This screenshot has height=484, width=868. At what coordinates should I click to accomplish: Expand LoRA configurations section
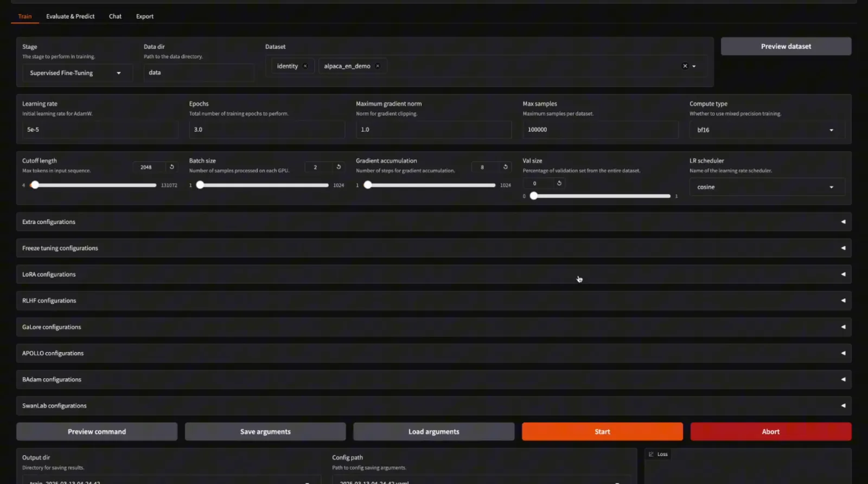coord(433,275)
